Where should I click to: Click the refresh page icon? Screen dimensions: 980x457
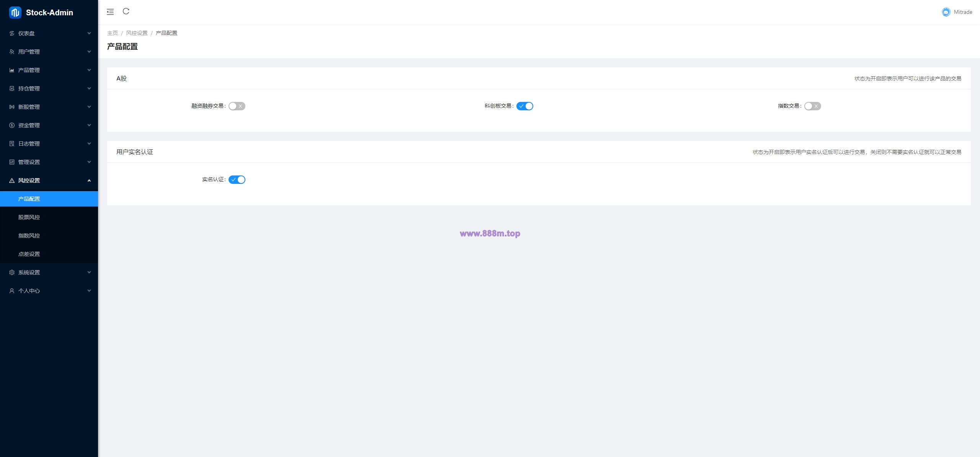click(x=126, y=11)
